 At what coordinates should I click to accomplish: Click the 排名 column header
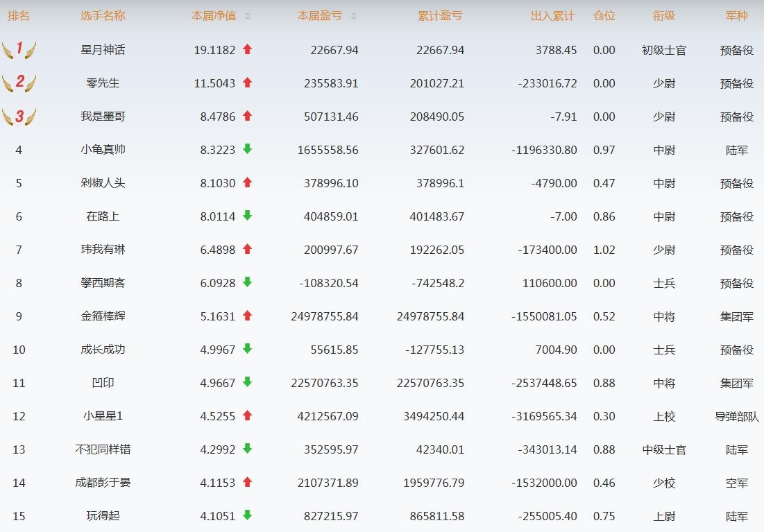click(x=19, y=16)
